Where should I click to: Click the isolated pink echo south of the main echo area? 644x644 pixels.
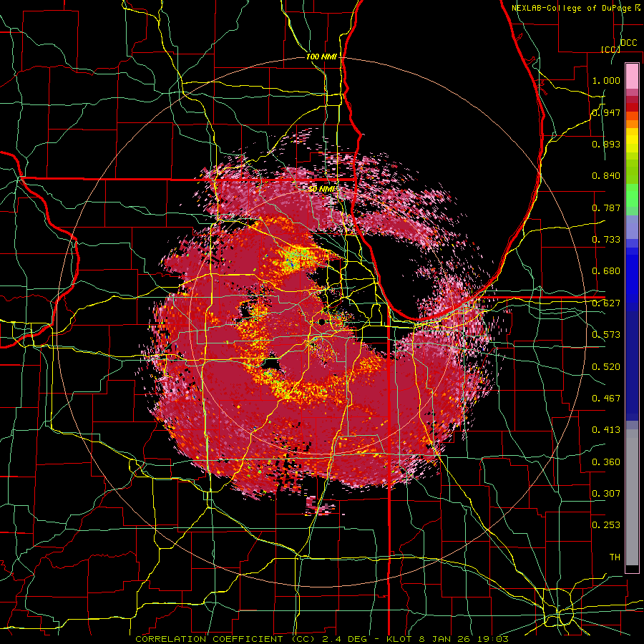coord(318,506)
